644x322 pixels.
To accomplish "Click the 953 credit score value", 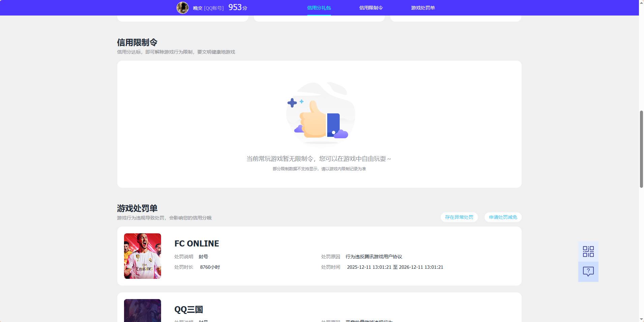I will (235, 7).
